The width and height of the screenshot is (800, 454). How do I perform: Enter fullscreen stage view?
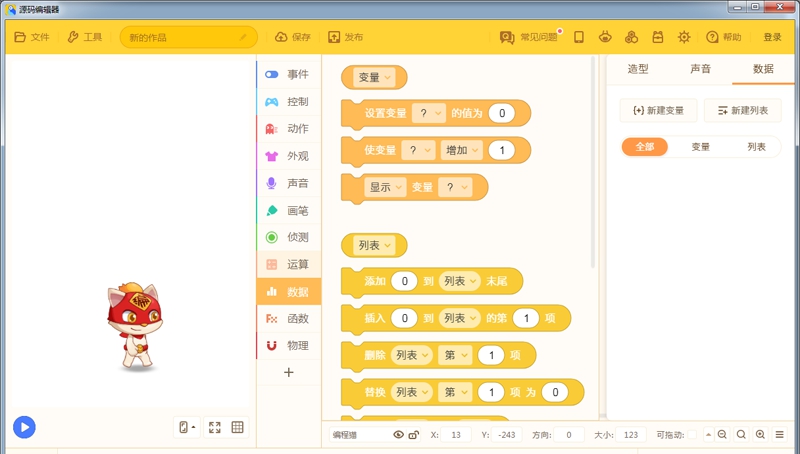coord(215,427)
